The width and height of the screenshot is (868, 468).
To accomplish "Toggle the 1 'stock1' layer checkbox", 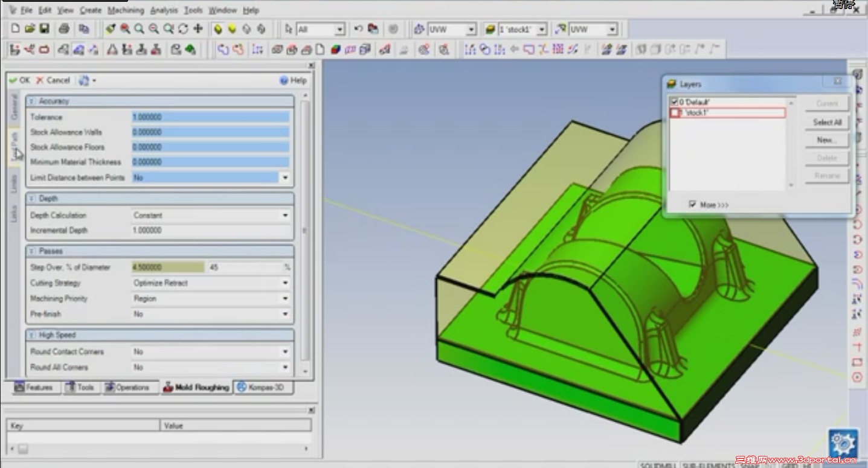I will 675,113.
